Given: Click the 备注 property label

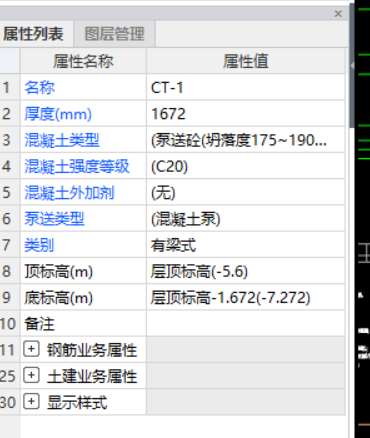Looking at the screenshot, I should tap(39, 324).
